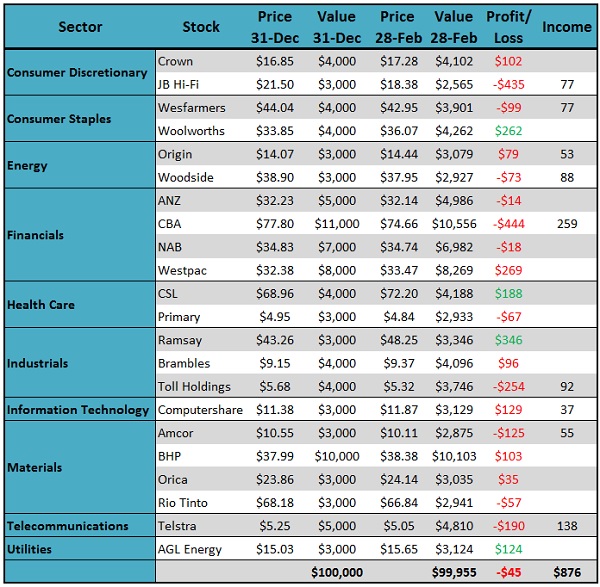Select the $100,000 total value cell
Image resolution: width=600 pixels, height=587 pixels.
[338, 572]
